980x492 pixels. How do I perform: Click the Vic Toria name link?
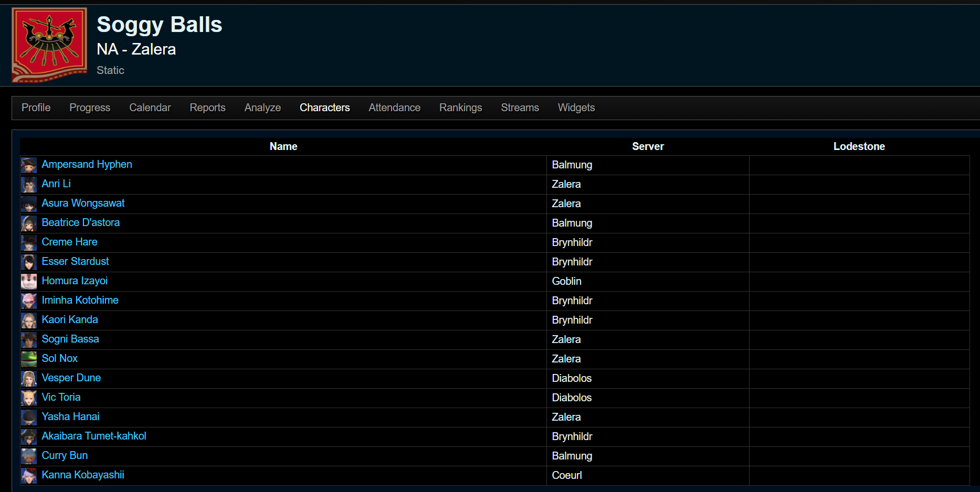[61, 397]
